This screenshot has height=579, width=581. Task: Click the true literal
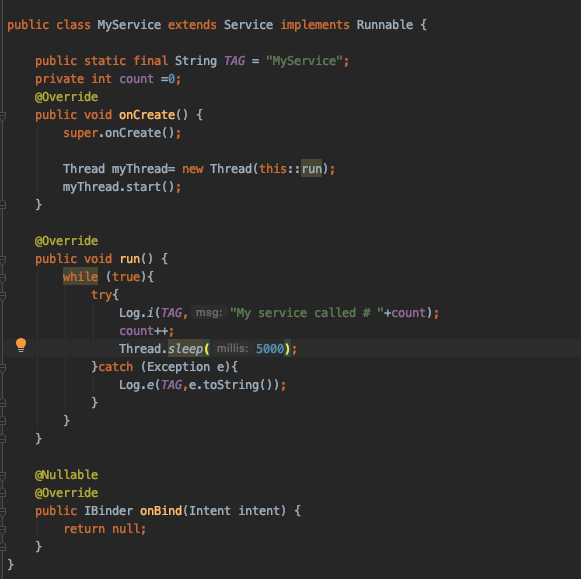coord(126,277)
